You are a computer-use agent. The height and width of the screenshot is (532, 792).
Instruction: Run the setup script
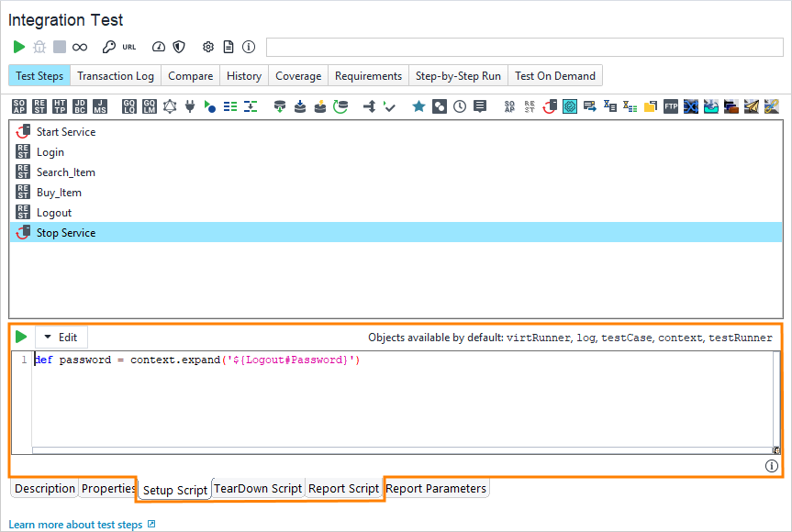pyautogui.click(x=22, y=338)
